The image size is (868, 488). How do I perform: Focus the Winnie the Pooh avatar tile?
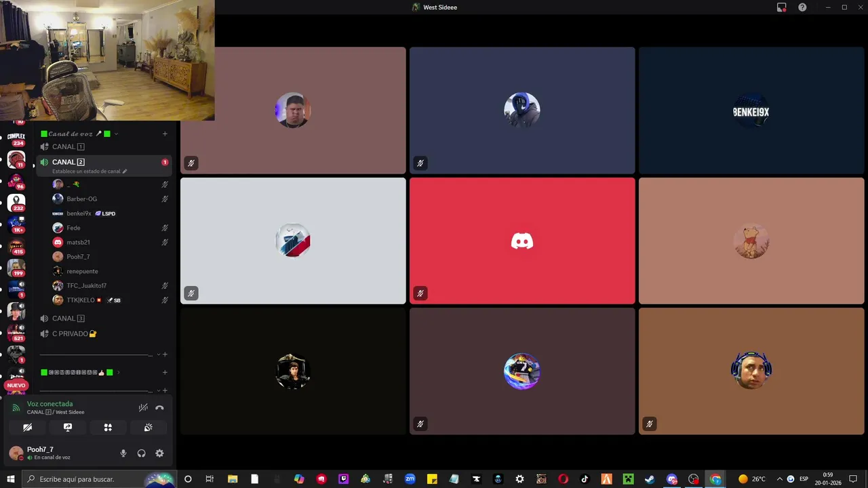(751, 241)
